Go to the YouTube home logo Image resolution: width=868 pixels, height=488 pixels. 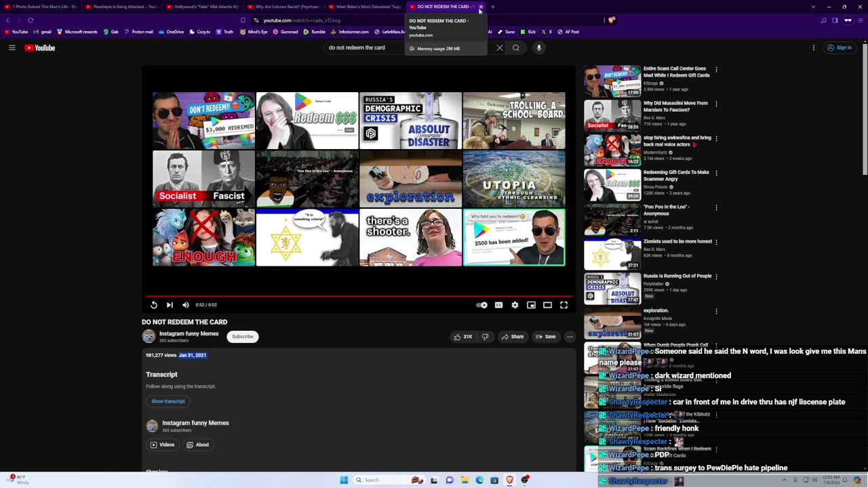39,47
